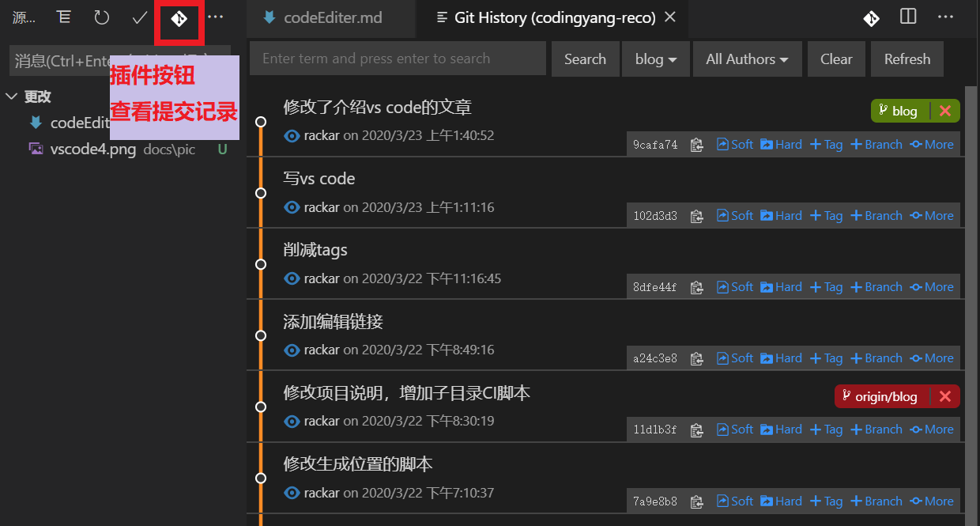The image size is (980, 526).
Task: Click the Refresh button
Action: (x=907, y=59)
